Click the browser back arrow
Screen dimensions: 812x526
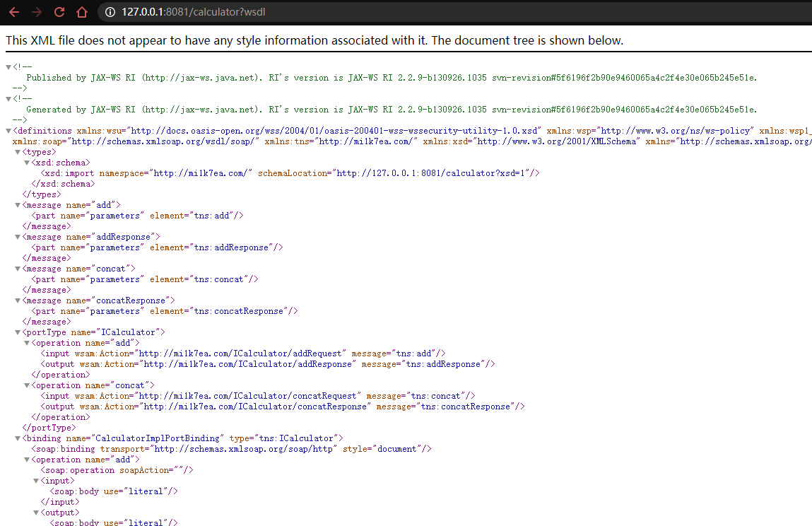(x=14, y=12)
